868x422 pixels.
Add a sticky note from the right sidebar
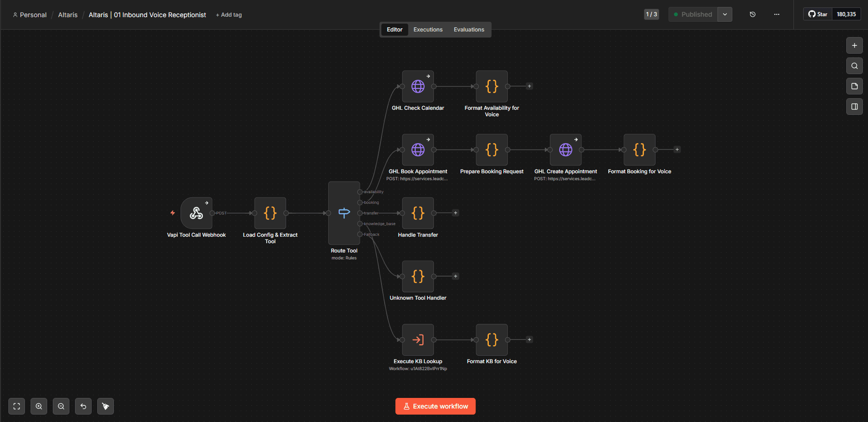854,86
